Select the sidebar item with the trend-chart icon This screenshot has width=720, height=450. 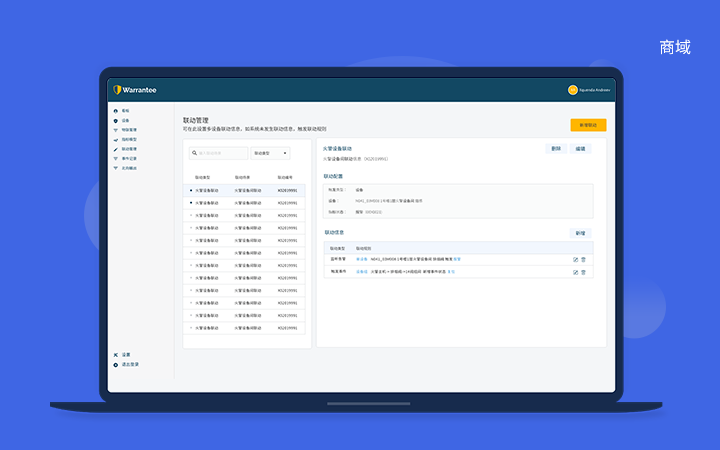[x=125, y=140]
